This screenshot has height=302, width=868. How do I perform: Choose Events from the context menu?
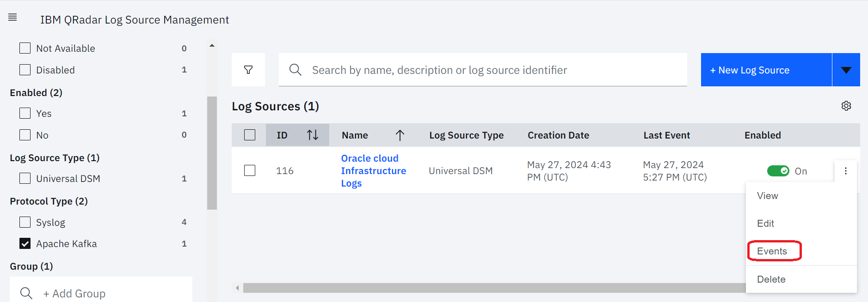click(772, 251)
